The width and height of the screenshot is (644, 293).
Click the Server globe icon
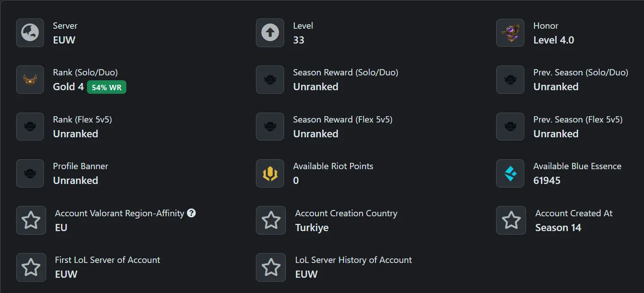click(x=30, y=33)
